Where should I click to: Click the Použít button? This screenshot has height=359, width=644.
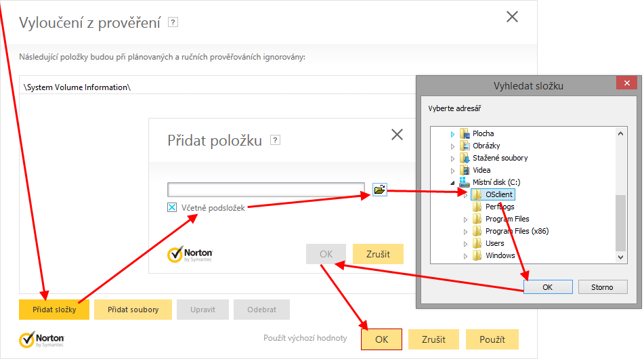coord(492,339)
